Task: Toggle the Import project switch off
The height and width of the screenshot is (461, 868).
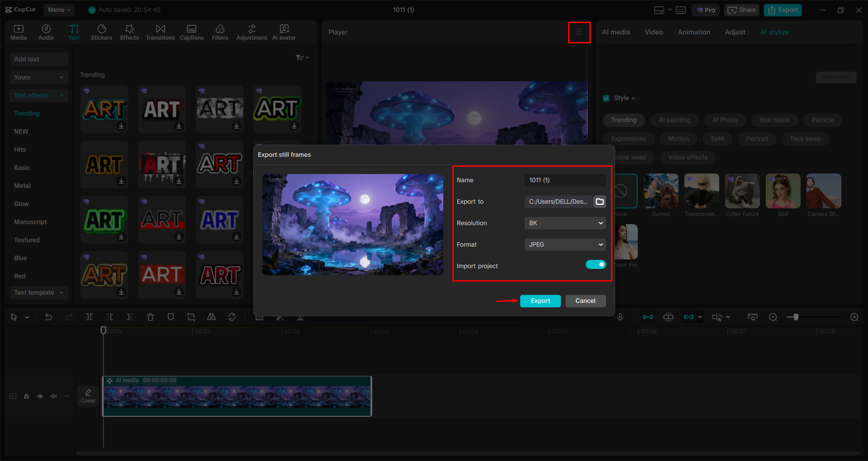Action: 596,264
